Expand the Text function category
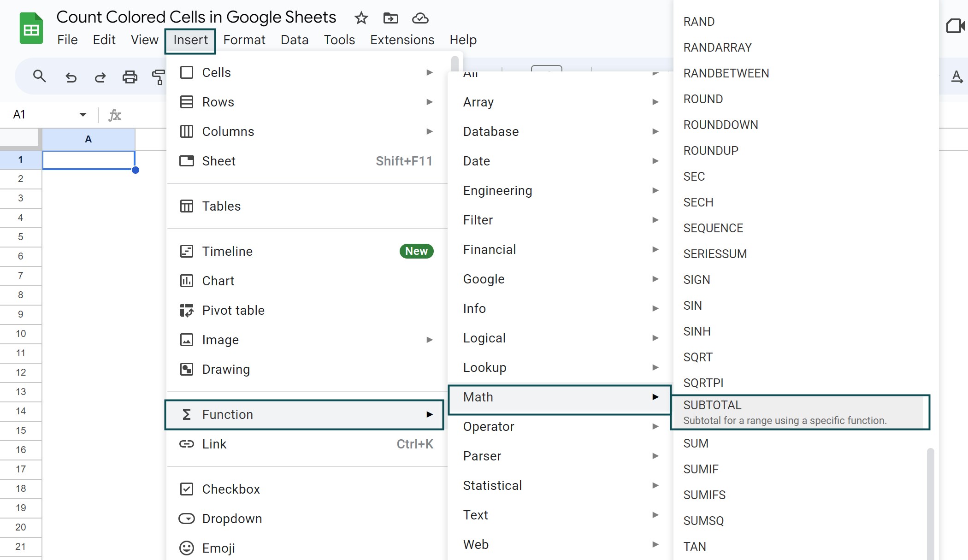 point(560,515)
